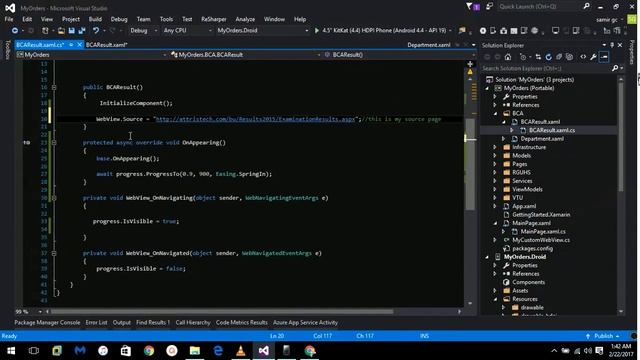Viewport: 640px width, 360px height.
Task: Click the Open File folder icon
Action: tap(61, 31)
